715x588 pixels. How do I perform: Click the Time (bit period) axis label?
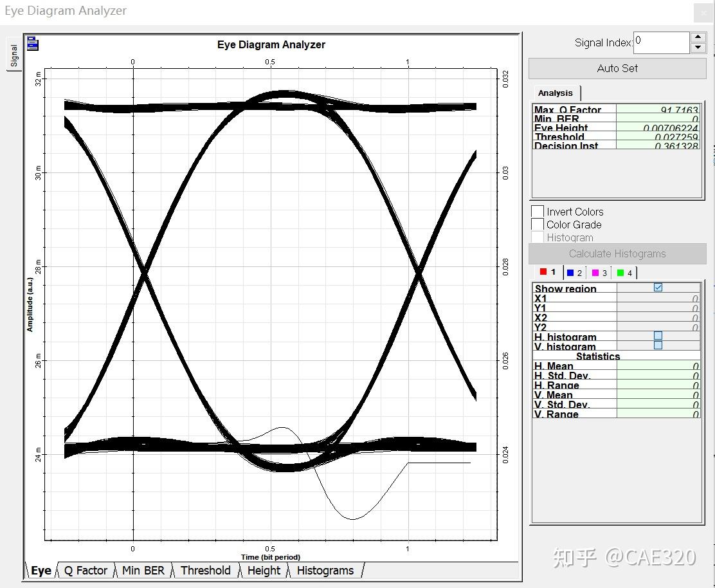[271, 557]
